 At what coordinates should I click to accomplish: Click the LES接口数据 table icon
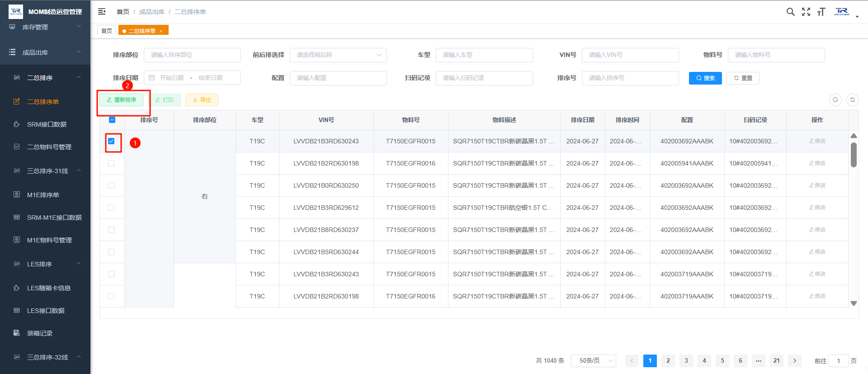[x=17, y=311]
